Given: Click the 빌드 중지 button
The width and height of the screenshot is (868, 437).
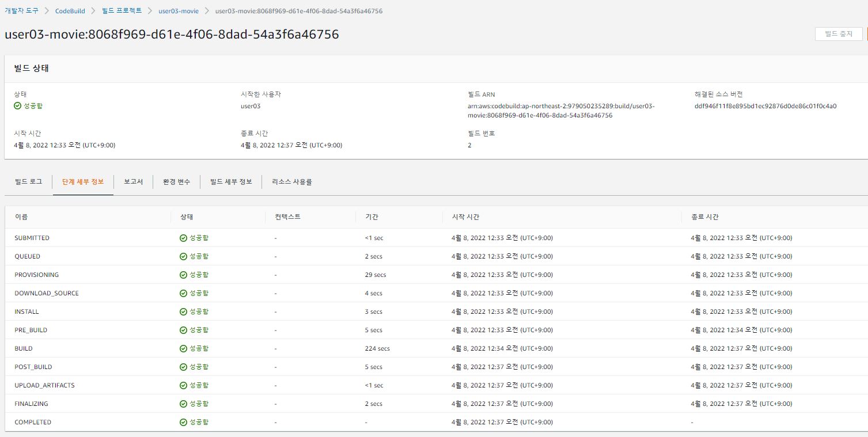Looking at the screenshot, I should [x=839, y=34].
